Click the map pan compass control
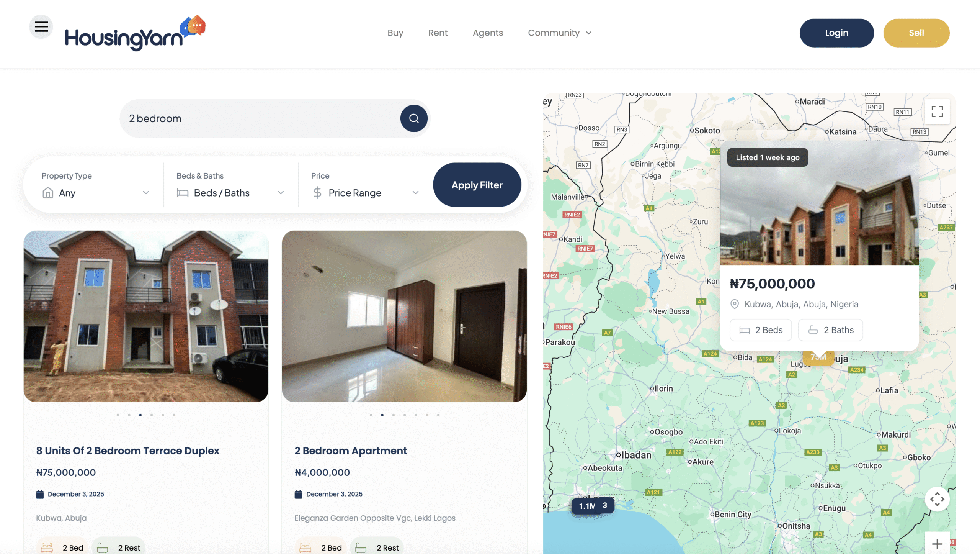Screen dimensions: 980x554 point(937,499)
